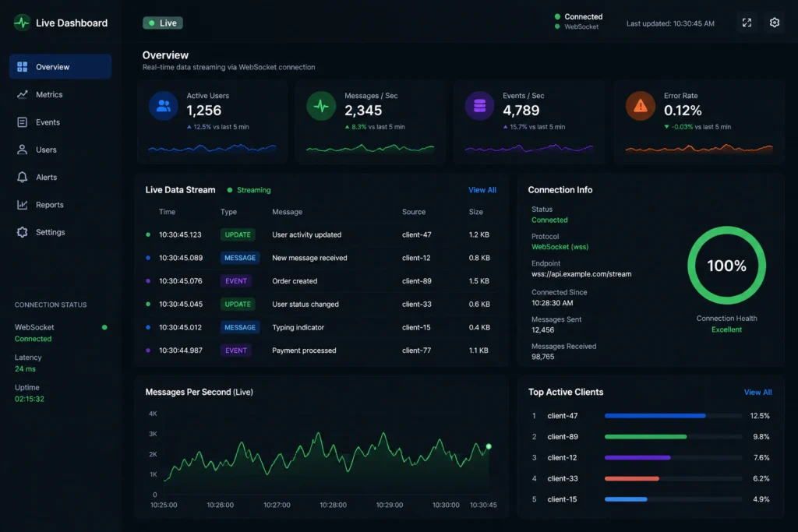798x532 pixels.
Task: Click the Live Dashboard pulse logo icon
Action: coord(22,23)
